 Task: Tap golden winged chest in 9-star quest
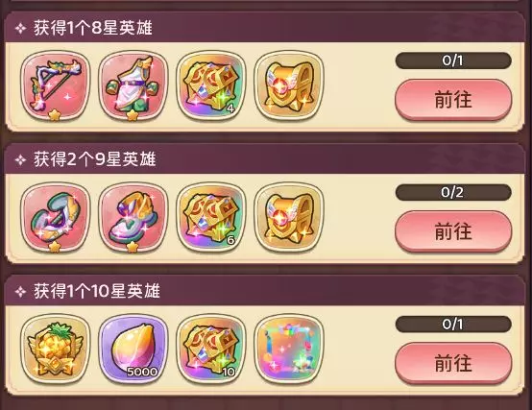coord(289,217)
